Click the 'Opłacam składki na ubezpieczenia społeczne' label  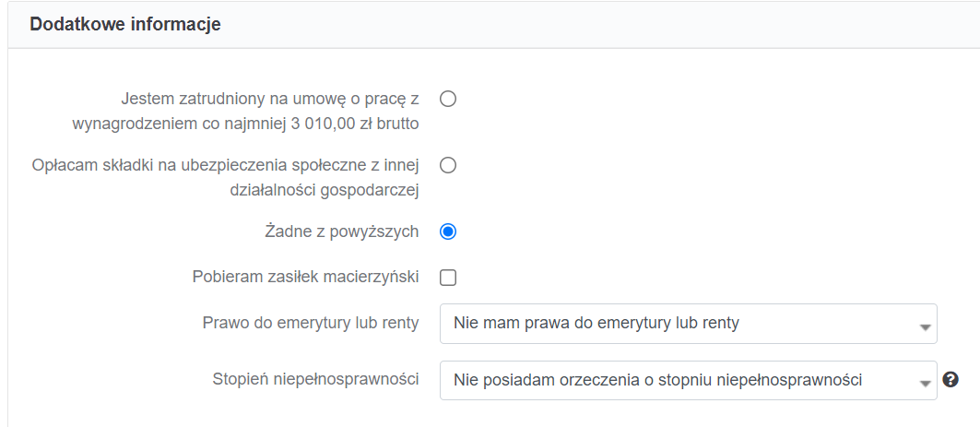click(x=225, y=165)
